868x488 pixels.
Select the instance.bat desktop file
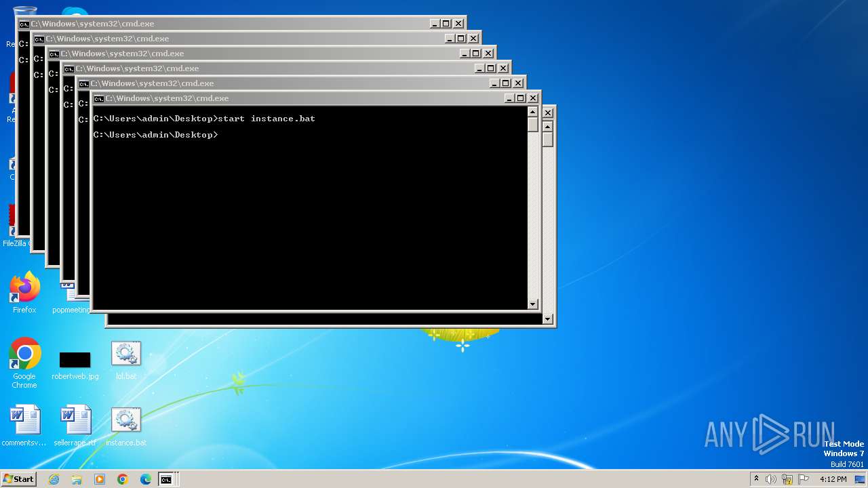(x=125, y=426)
